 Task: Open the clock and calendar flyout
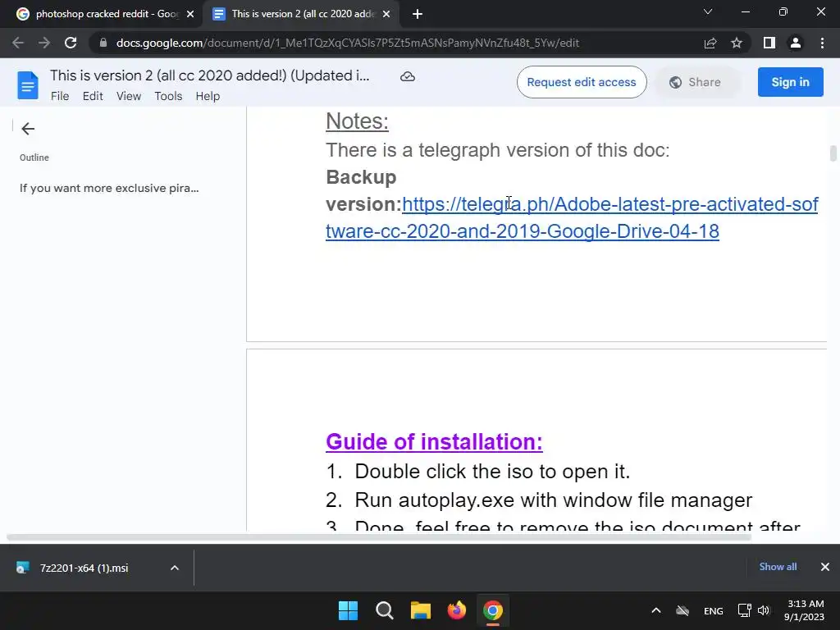(x=805, y=610)
